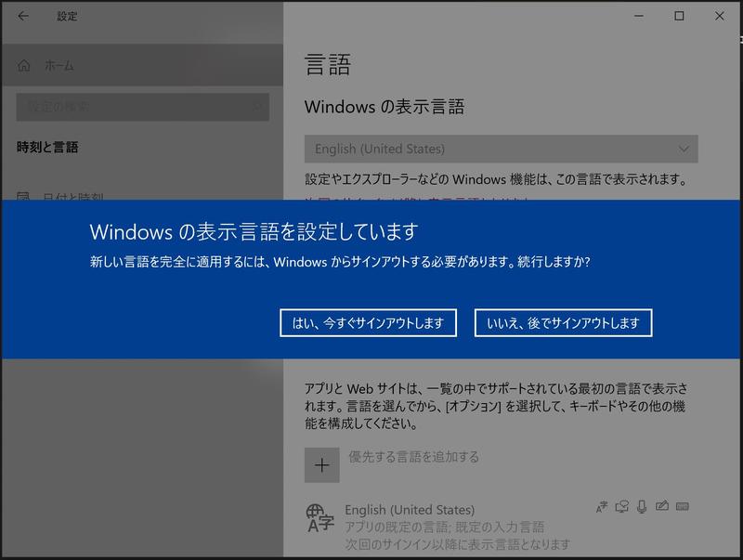Click the speech recognition microphone icon
743x560 pixels.
(x=642, y=506)
